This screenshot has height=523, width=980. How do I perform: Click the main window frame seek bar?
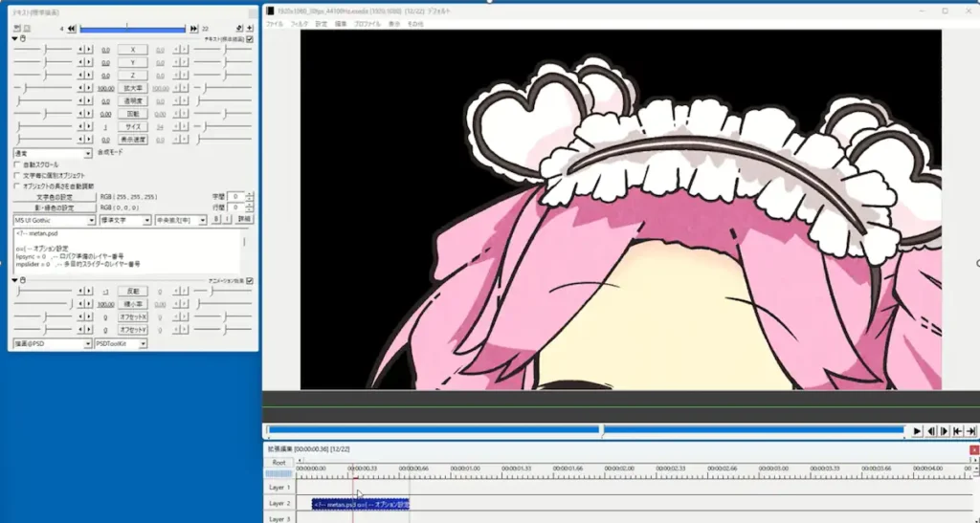tap(586, 430)
